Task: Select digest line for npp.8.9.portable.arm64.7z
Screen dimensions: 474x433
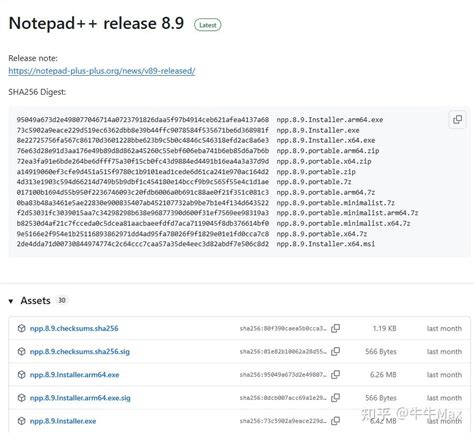Action: point(196,192)
